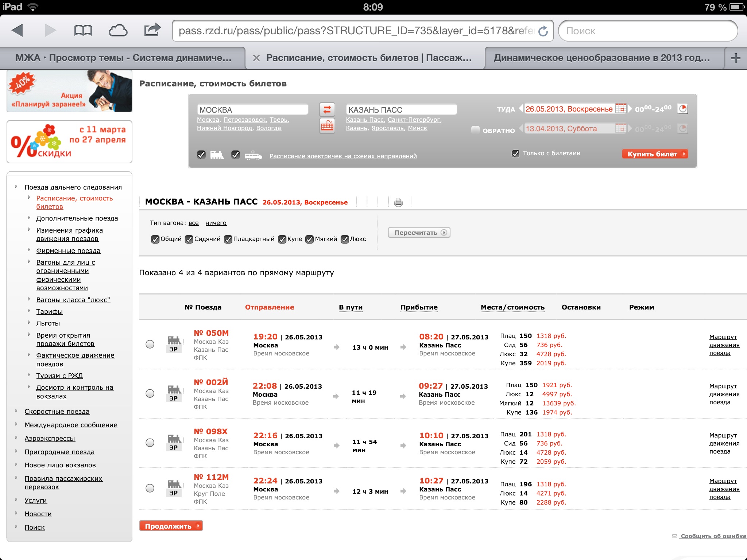The width and height of the screenshot is (747, 560).
Task: Swap departure and arrival stations icon
Action: [x=327, y=109]
